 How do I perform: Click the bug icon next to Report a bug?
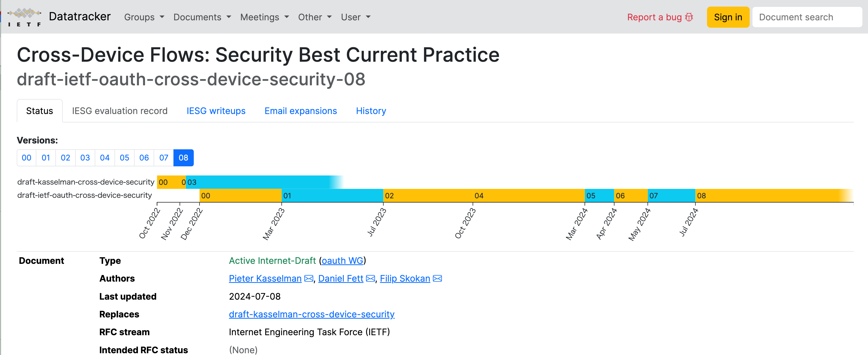689,17
